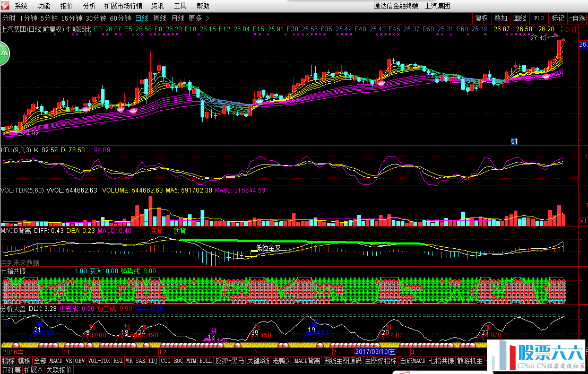Choose the 自成MACD indicator tab
The width and height of the screenshot is (588, 374).
pyautogui.click(x=413, y=361)
